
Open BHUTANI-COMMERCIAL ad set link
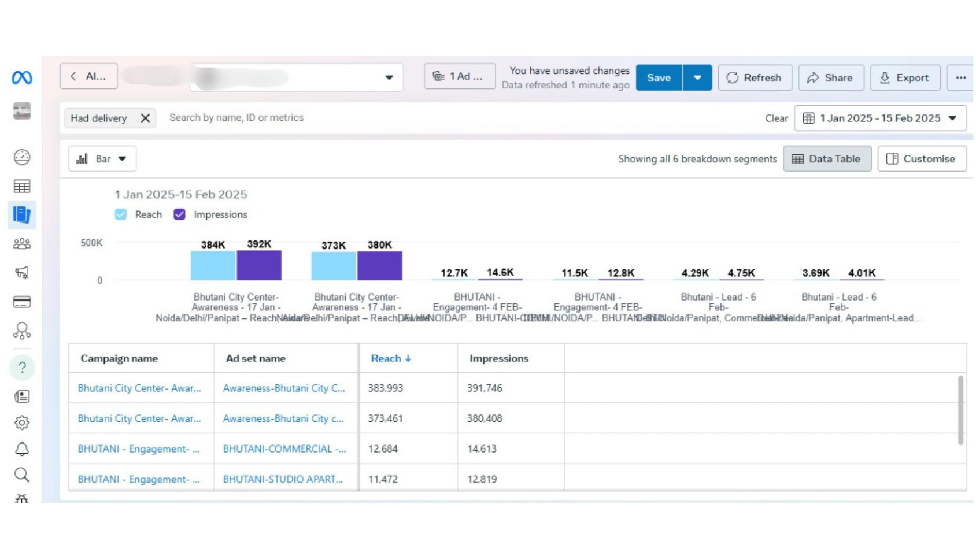coord(284,448)
